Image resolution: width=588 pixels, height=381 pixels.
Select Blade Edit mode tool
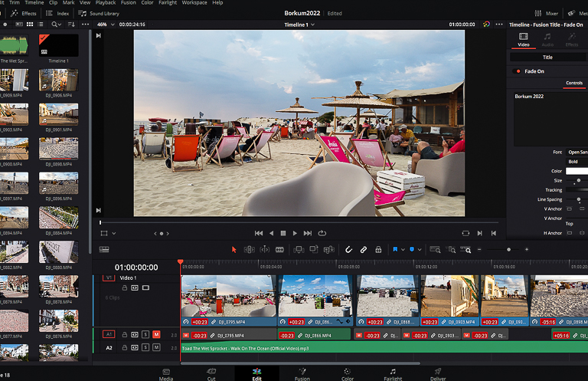pos(279,250)
